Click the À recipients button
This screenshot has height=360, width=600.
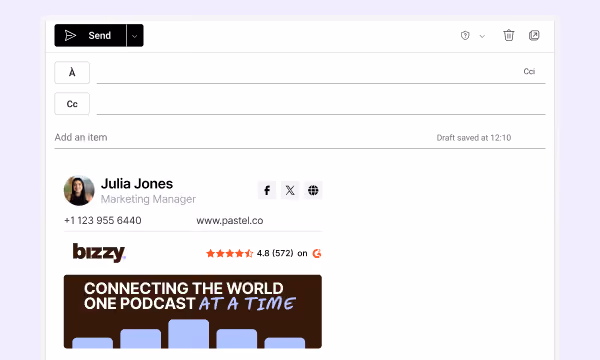point(72,72)
